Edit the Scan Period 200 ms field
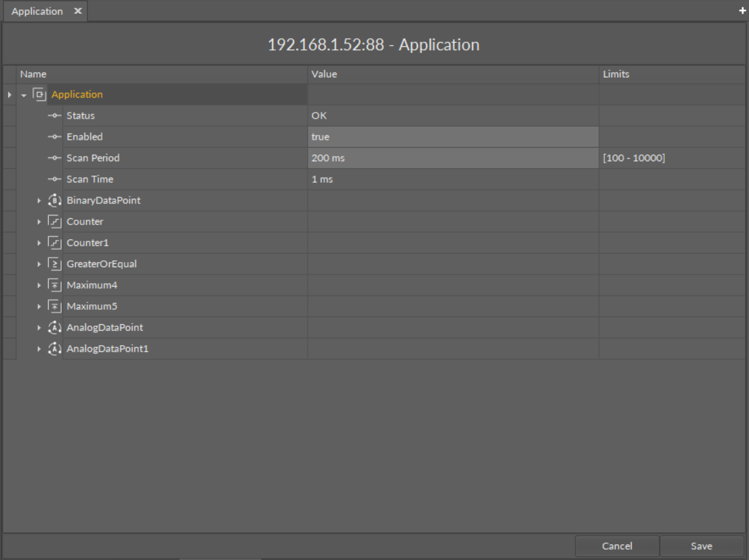This screenshot has height=560, width=749. pos(453,159)
